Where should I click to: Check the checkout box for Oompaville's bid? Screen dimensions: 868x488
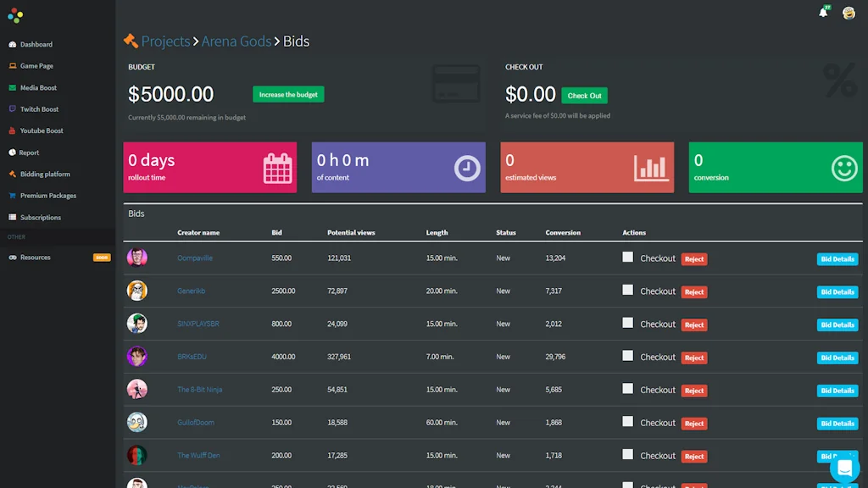(627, 258)
